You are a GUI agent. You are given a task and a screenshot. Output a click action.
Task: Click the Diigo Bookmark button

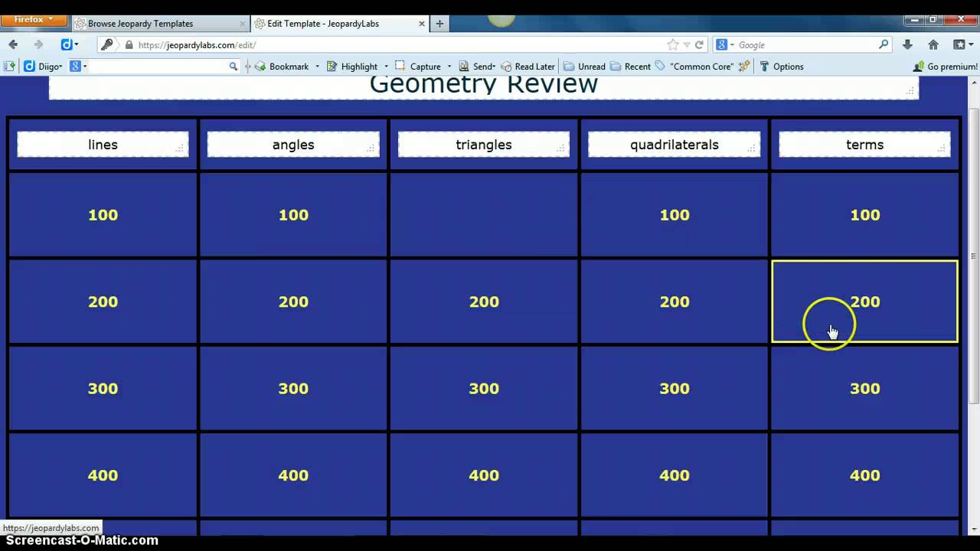pyautogui.click(x=282, y=67)
